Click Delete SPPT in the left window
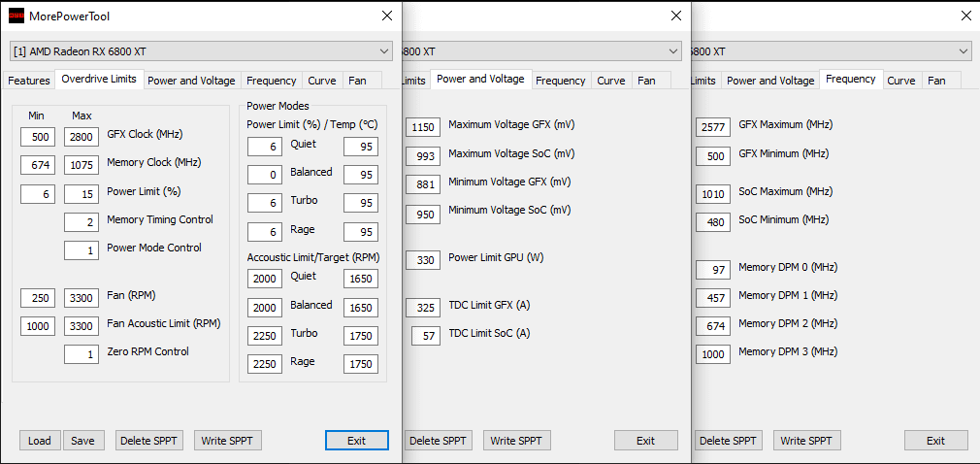This screenshot has width=980, height=464. click(149, 441)
